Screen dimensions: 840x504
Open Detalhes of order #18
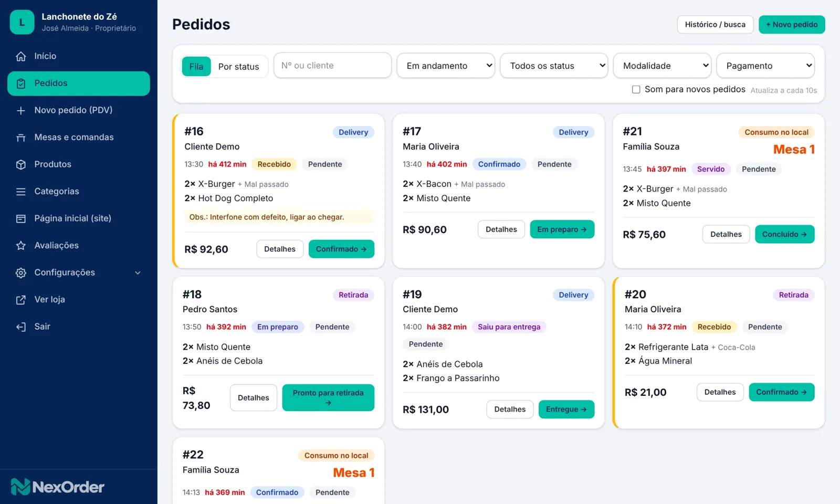(x=254, y=397)
